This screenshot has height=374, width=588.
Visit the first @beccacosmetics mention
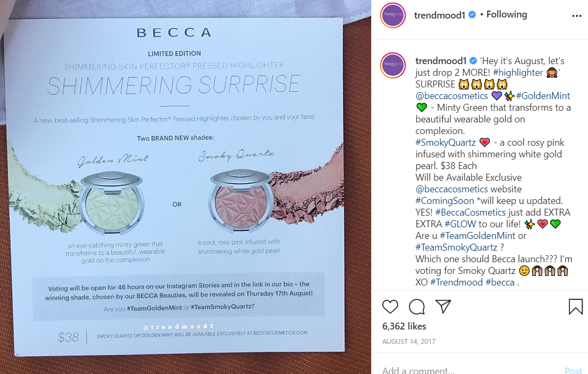452,96
